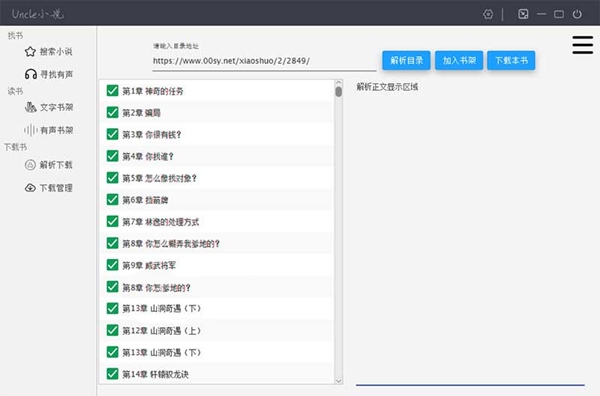Uncheck 第1章 神奇的任务

click(x=112, y=91)
